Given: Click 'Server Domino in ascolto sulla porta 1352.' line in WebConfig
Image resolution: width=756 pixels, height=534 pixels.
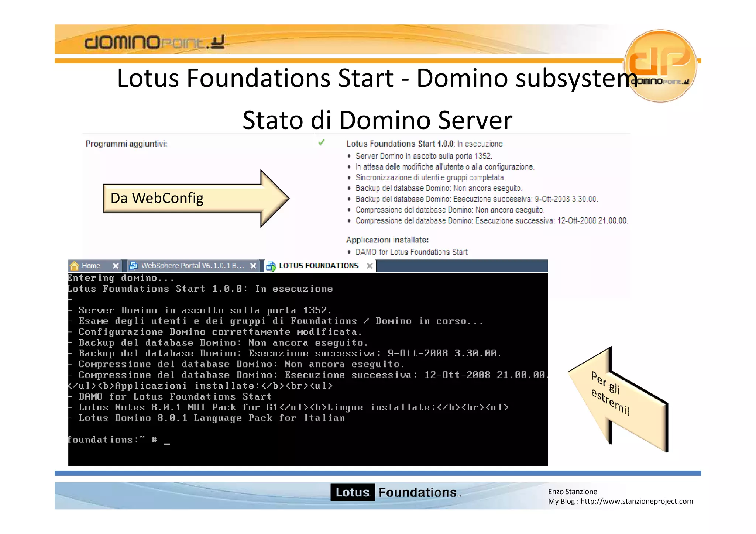Looking at the screenshot, I should 424,156.
